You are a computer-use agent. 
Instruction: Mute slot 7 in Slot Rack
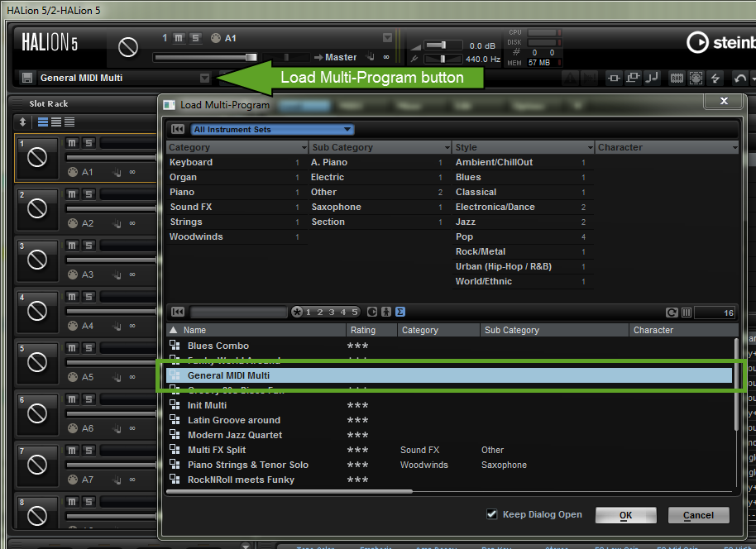[x=72, y=450]
